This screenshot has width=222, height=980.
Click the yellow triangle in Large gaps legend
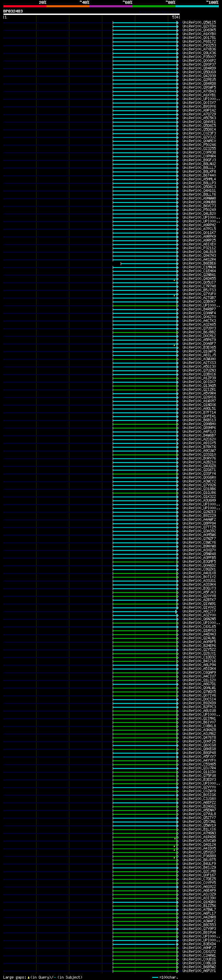pos(28,977)
